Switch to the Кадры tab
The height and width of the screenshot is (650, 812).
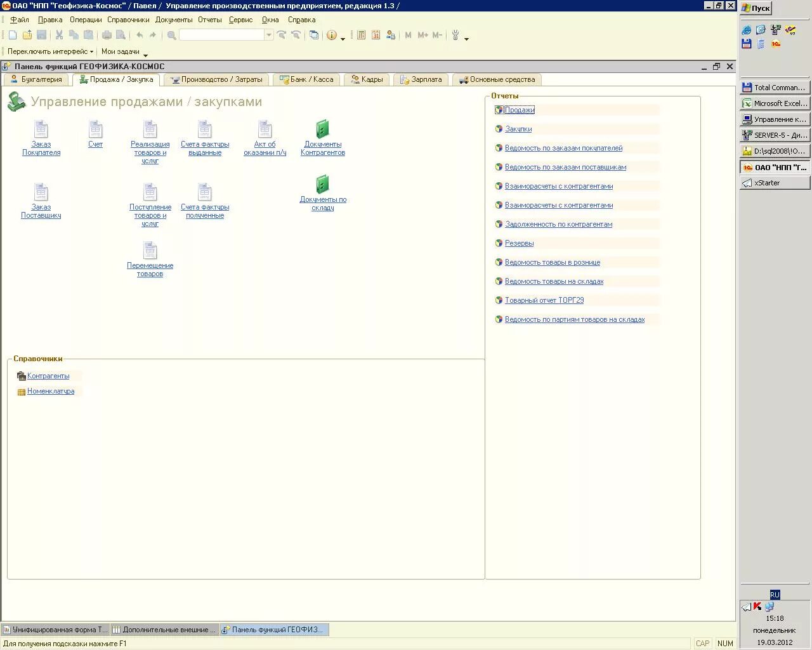[367, 79]
